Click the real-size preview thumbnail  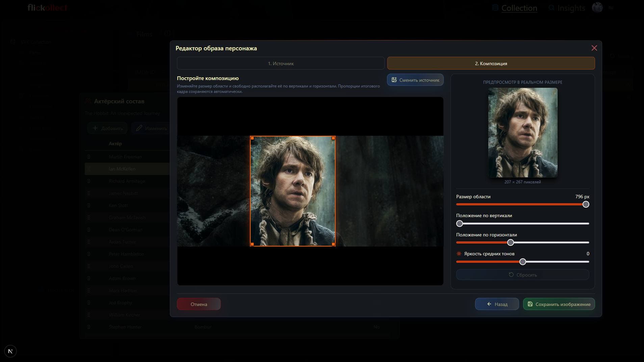tap(523, 132)
